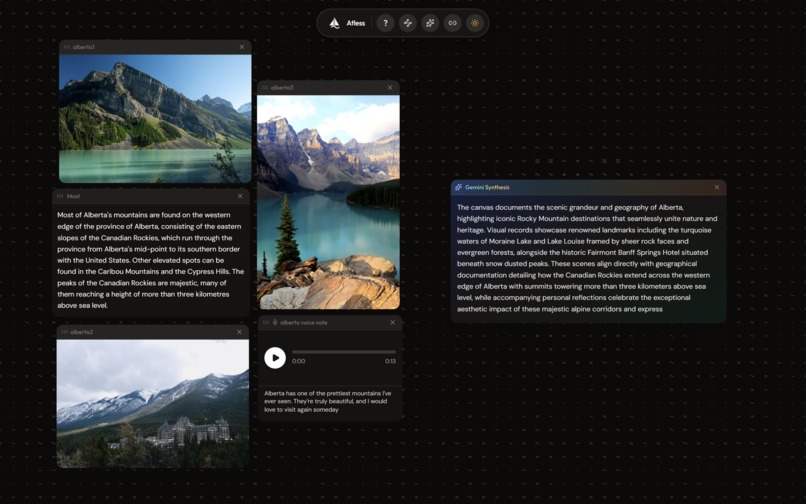Click paragraph starting 'Most of Alberta's mountains'
The width and height of the screenshot is (806, 504).
(x=151, y=260)
